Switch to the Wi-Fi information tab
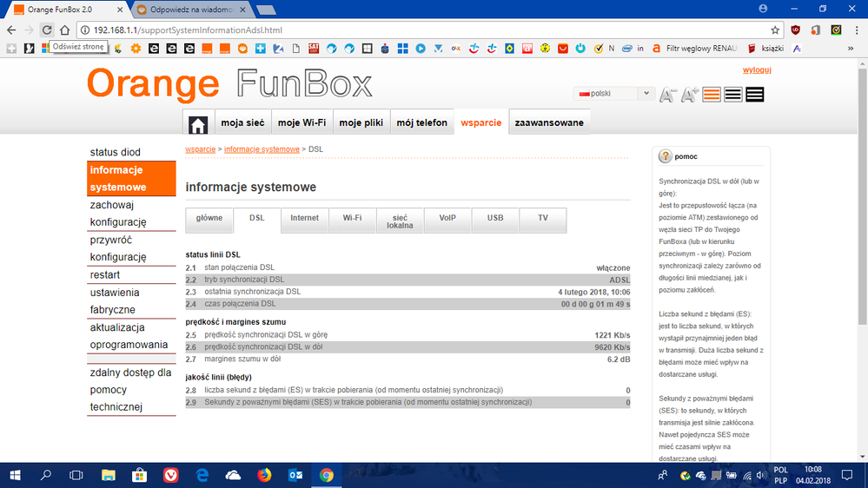 click(352, 218)
